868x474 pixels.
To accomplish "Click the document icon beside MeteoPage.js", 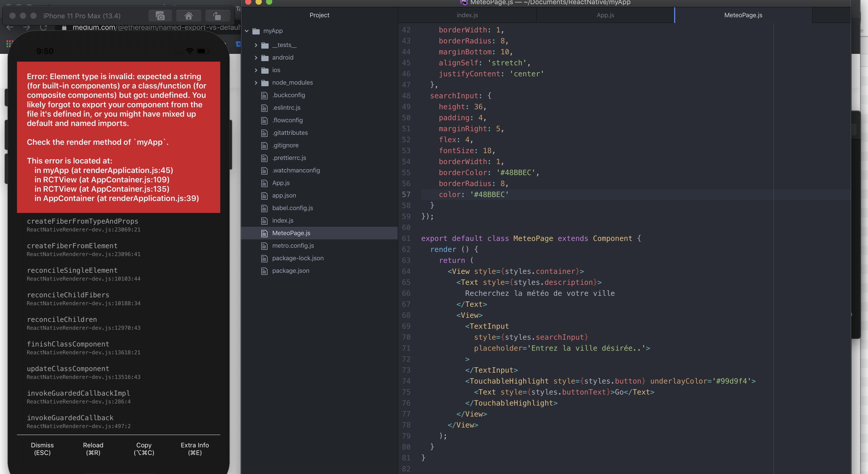I will coord(265,233).
